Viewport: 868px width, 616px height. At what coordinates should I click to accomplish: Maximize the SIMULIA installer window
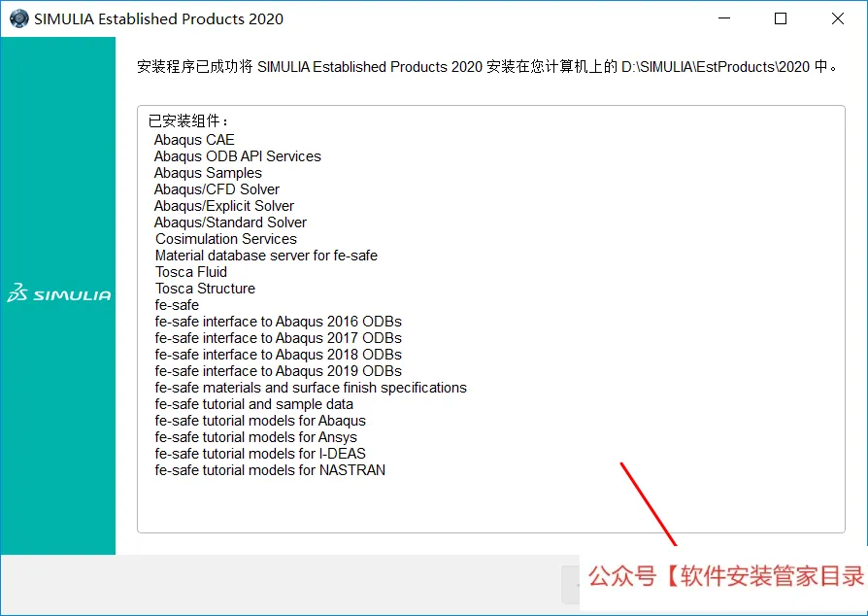(x=781, y=18)
